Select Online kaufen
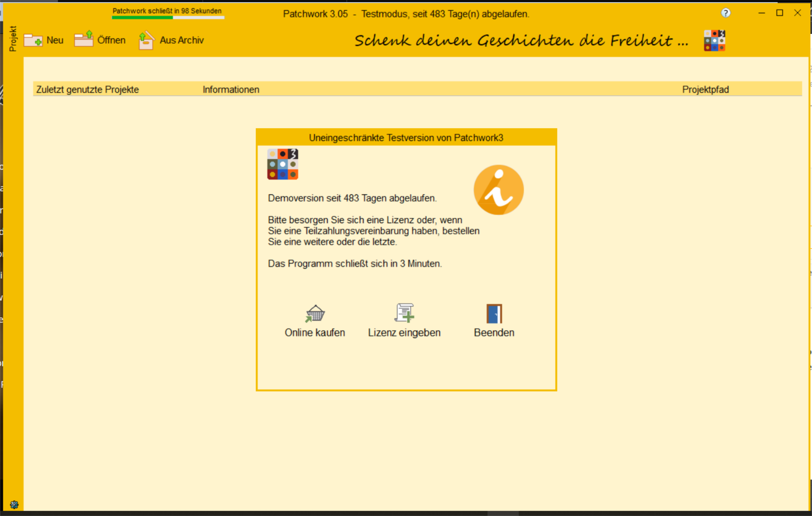This screenshot has height=516, width=812. [315, 333]
